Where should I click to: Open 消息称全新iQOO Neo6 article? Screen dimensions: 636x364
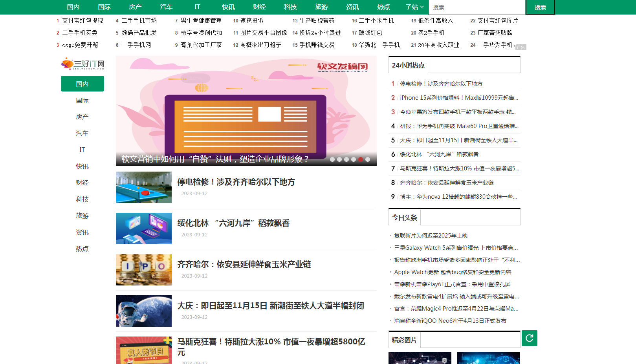[450, 321]
